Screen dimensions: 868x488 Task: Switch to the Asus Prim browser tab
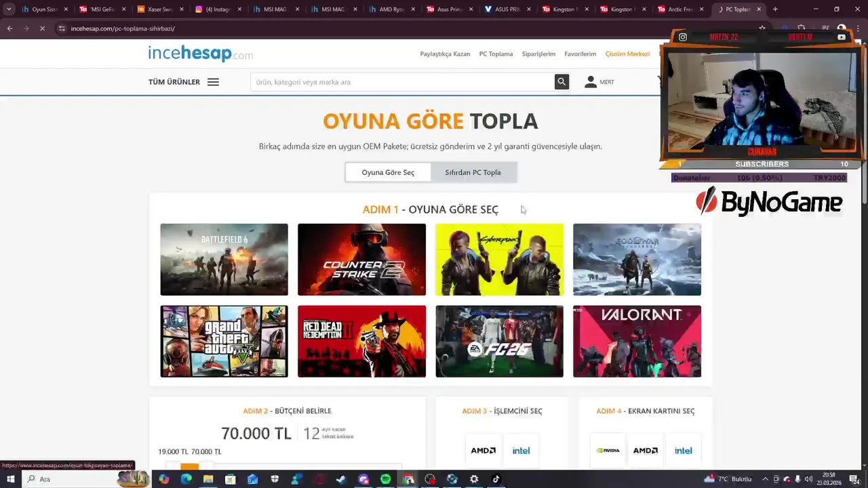tap(446, 9)
